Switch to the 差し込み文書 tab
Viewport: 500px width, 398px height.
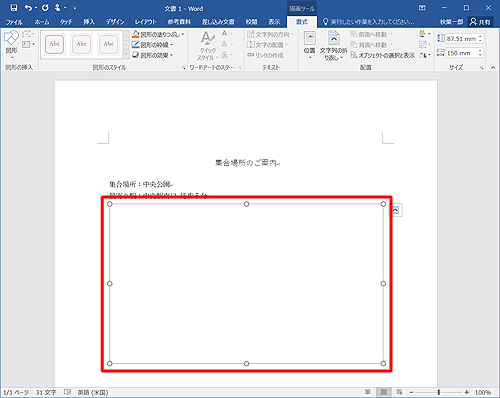[x=218, y=22]
